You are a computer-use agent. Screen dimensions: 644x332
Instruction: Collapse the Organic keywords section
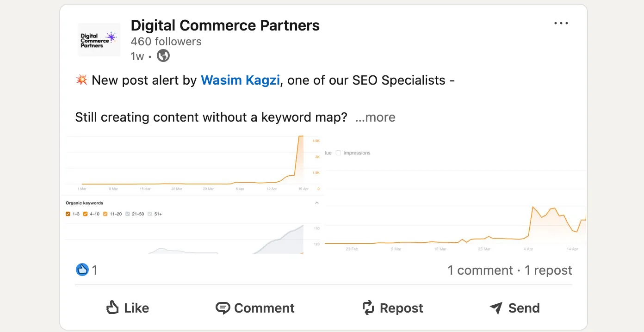point(316,203)
